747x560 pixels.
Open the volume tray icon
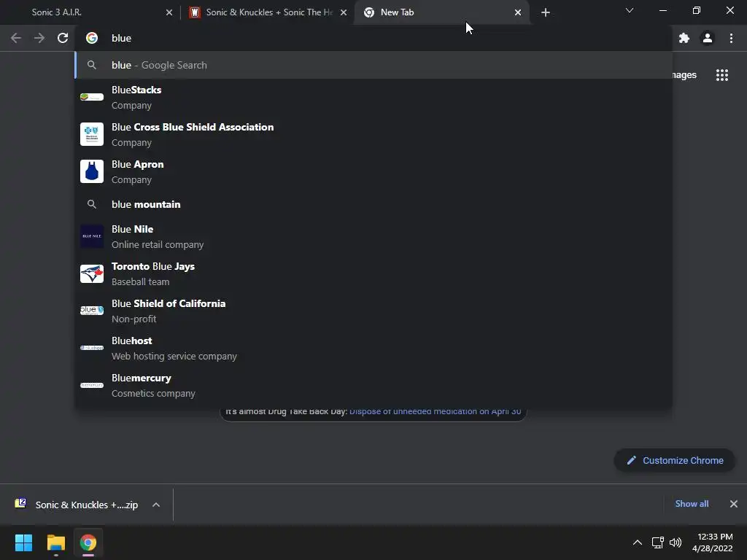(x=676, y=542)
